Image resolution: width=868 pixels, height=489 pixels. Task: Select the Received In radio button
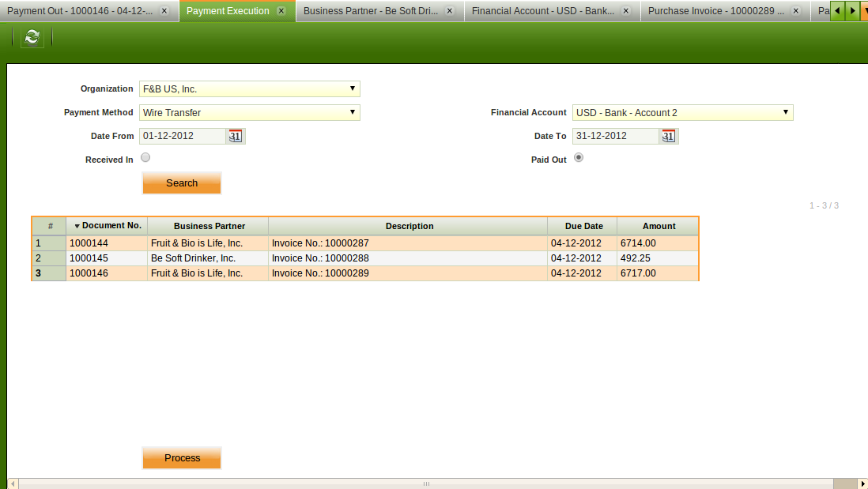tap(145, 158)
